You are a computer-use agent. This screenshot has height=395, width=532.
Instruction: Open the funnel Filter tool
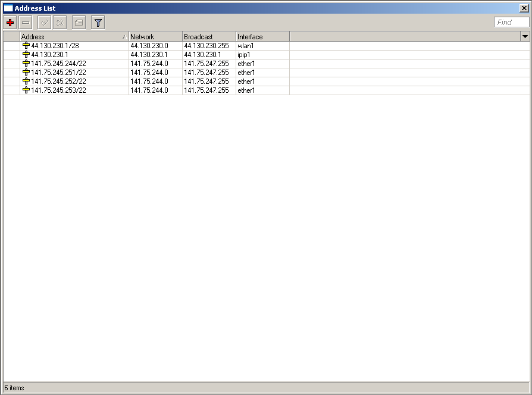(x=98, y=23)
